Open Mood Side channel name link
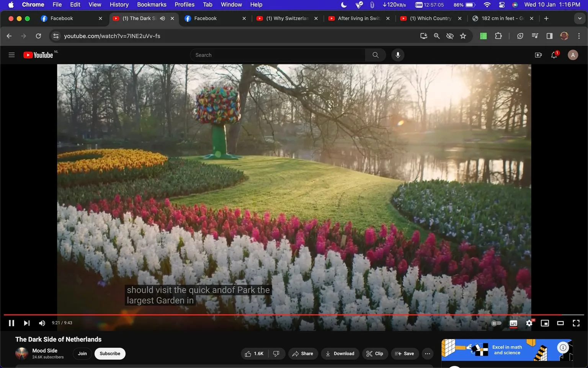Screen dimensions: 588x368 pos(45,350)
